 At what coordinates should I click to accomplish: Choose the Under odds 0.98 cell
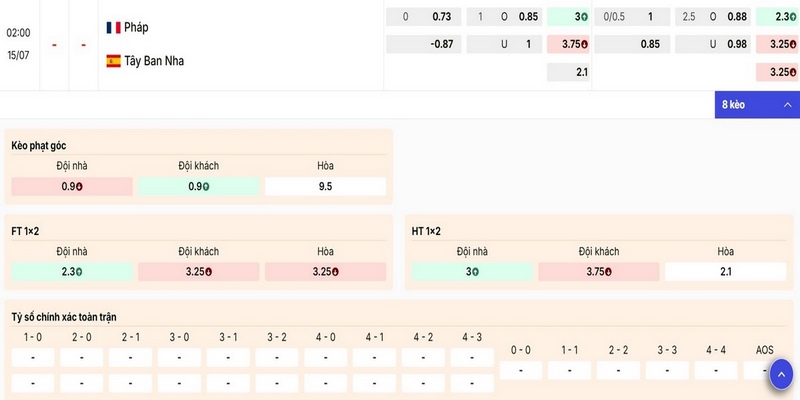tap(713, 44)
